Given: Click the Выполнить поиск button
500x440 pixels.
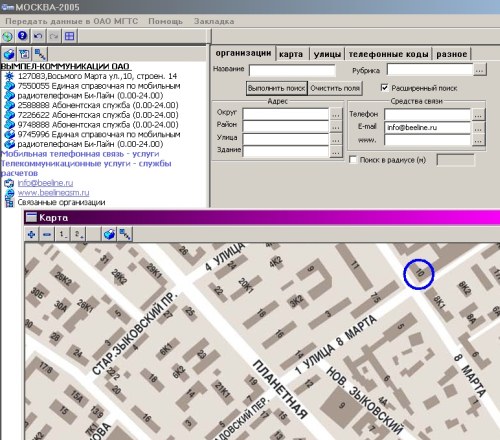Looking at the screenshot, I should (x=277, y=88).
